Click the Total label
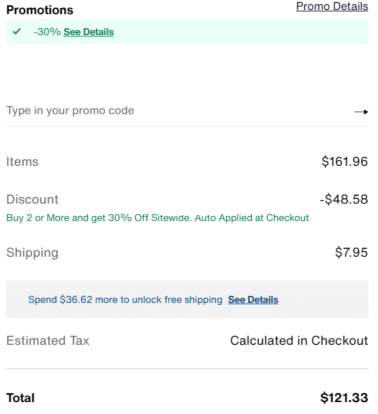Viewport: 378px width, 414px height. pyautogui.click(x=20, y=398)
